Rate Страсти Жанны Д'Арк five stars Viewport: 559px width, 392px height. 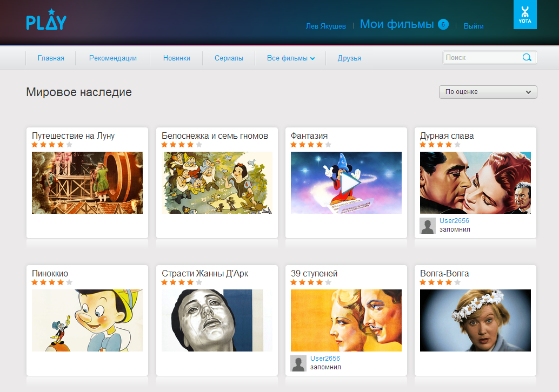[199, 282]
